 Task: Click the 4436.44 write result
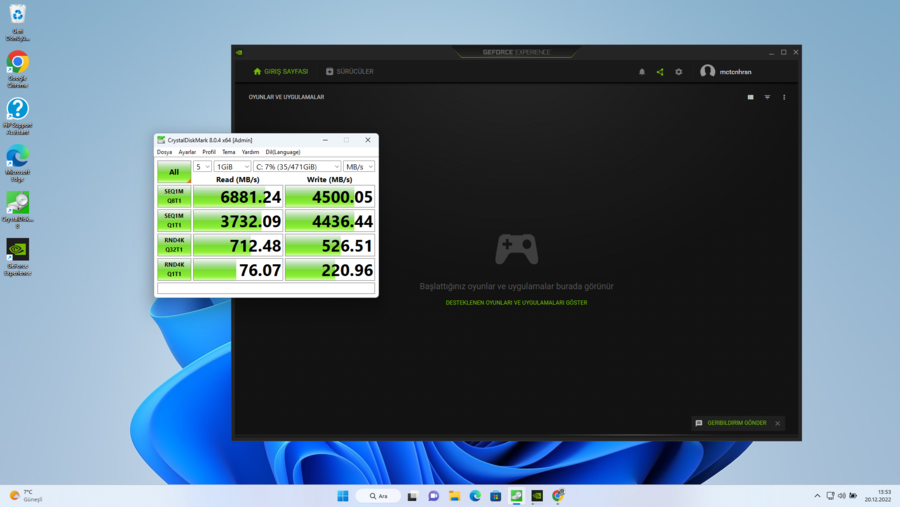329,221
